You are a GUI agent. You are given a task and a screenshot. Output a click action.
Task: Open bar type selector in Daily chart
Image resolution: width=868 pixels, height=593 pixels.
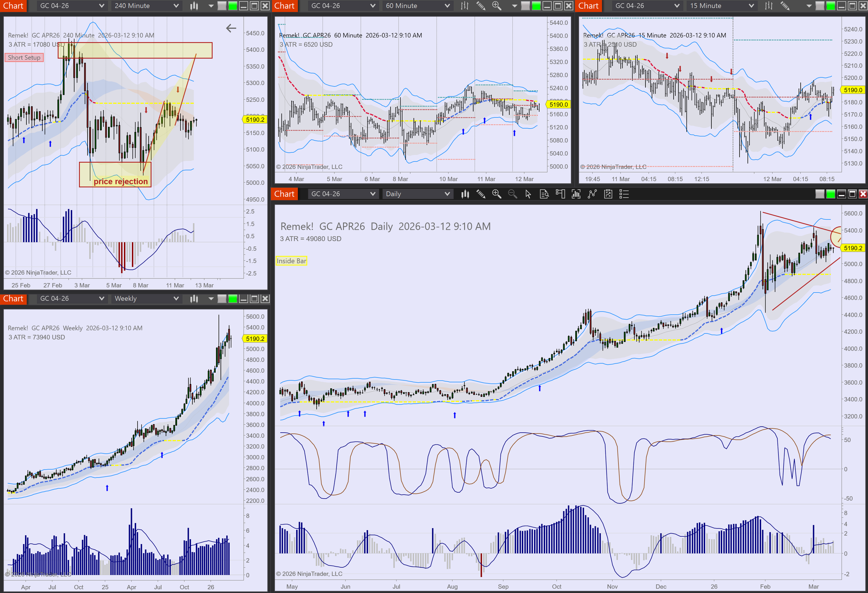[x=465, y=194]
